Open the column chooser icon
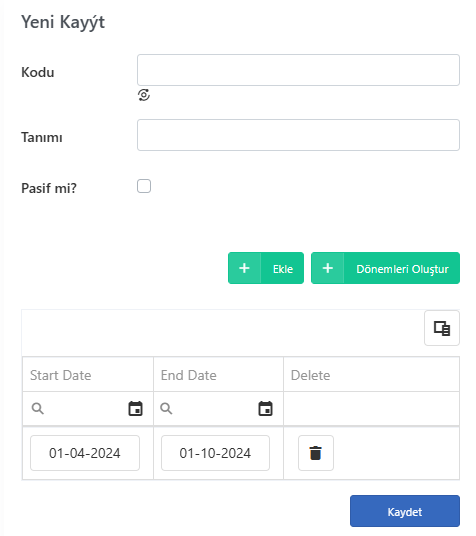 pyautogui.click(x=442, y=328)
